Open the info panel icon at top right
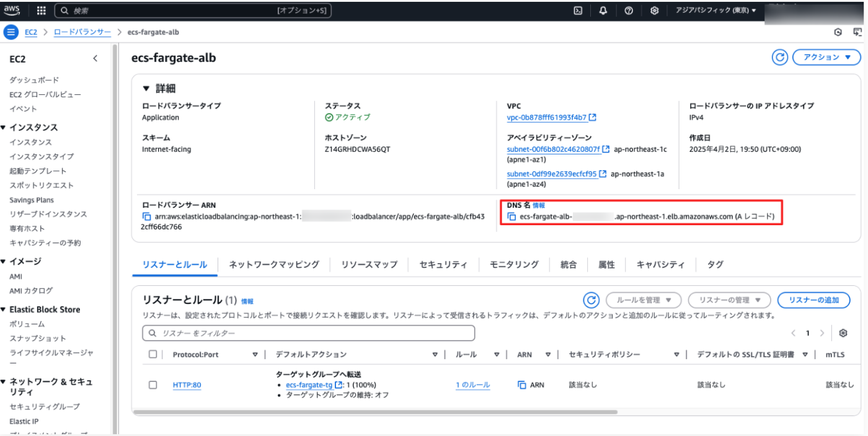Image resolution: width=868 pixels, height=436 pixels. [838, 32]
